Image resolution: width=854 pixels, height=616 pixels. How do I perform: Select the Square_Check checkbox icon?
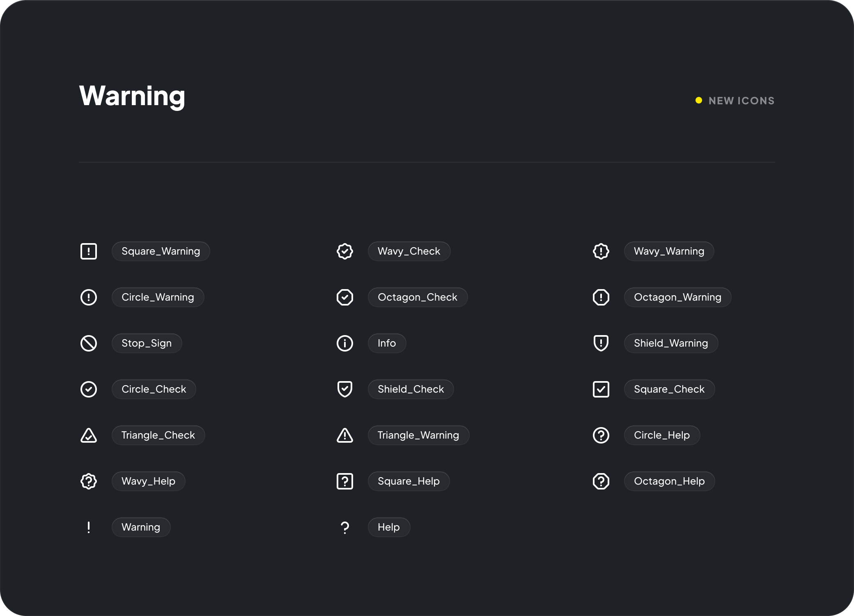coord(601,389)
